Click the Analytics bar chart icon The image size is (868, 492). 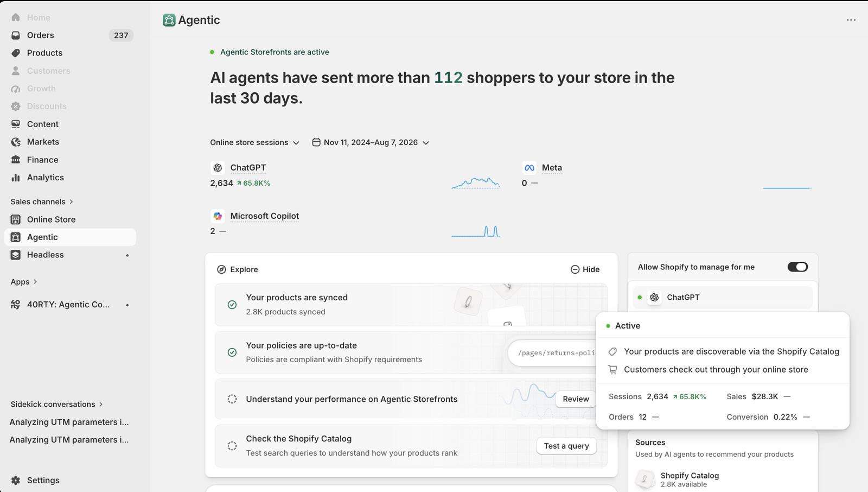tap(16, 178)
